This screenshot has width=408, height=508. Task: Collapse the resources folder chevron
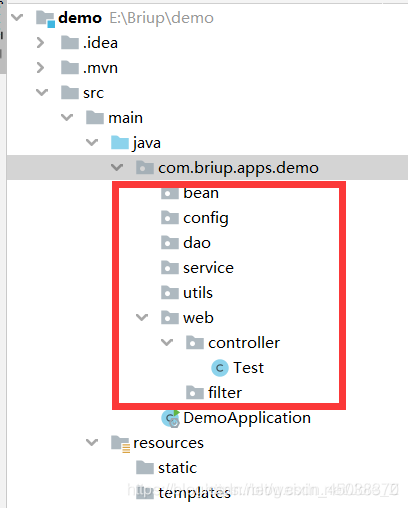(x=92, y=442)
